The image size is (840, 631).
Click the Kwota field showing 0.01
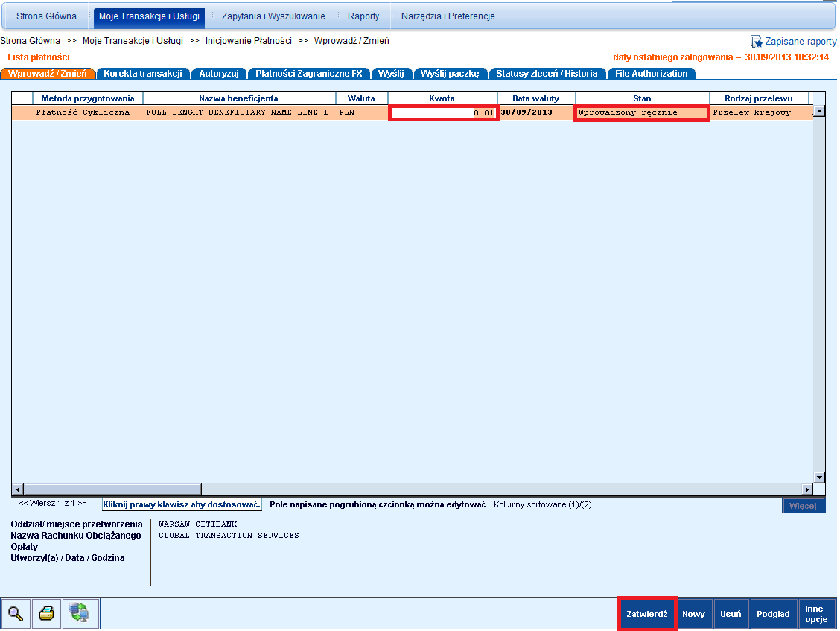tap(444, 112)
